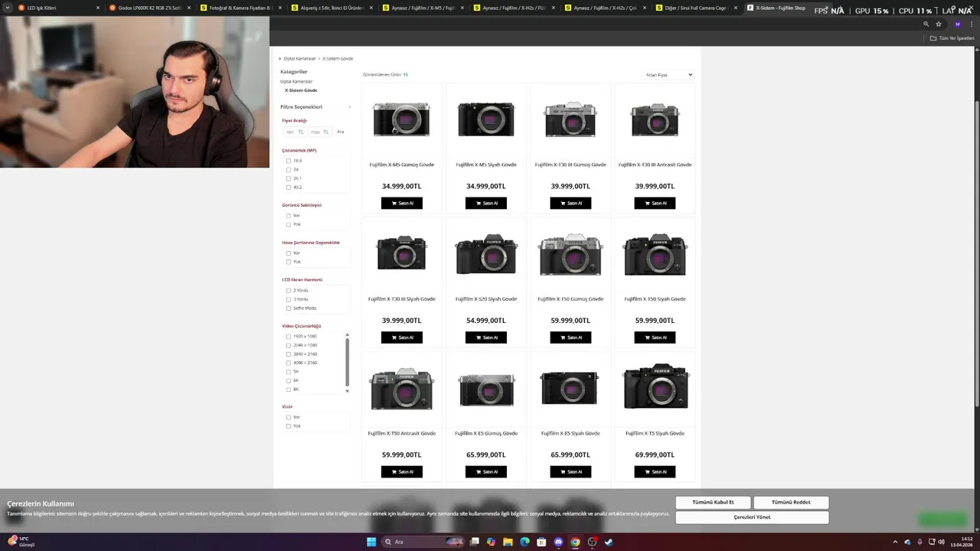Click the X-M5 Gümüş Gövde cart button

[402, 204]
